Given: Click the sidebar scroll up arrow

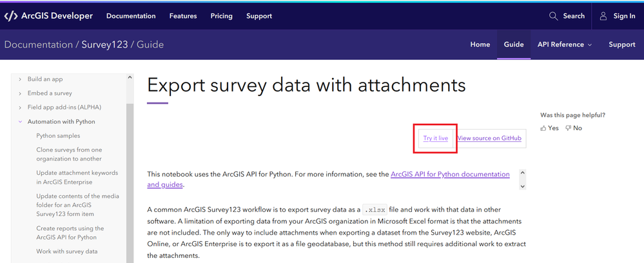Looking at the screenshot, I should coord(130,78).
